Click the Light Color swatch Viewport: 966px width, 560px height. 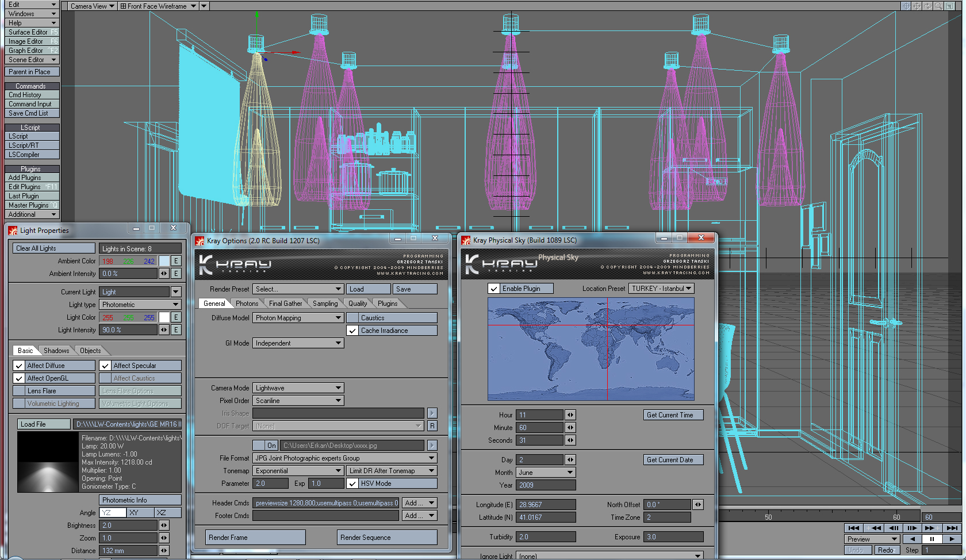coord(164,317)
